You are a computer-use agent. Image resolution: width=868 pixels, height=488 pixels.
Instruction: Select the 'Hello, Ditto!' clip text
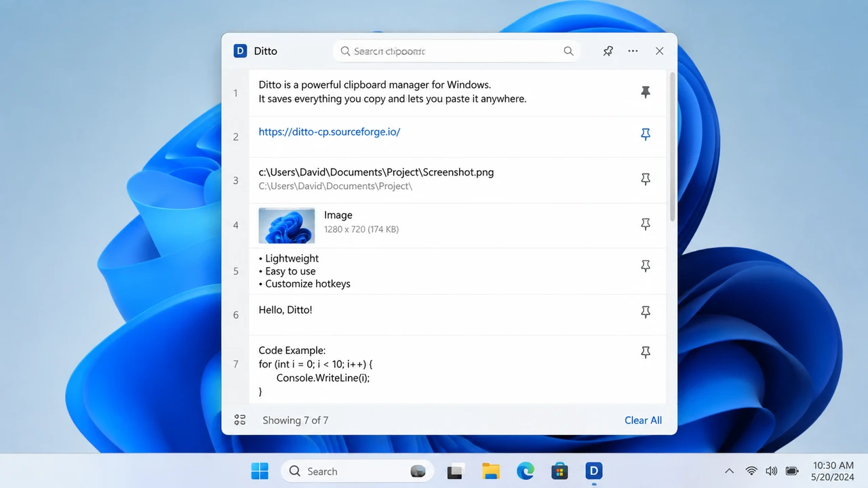[285, 310]
